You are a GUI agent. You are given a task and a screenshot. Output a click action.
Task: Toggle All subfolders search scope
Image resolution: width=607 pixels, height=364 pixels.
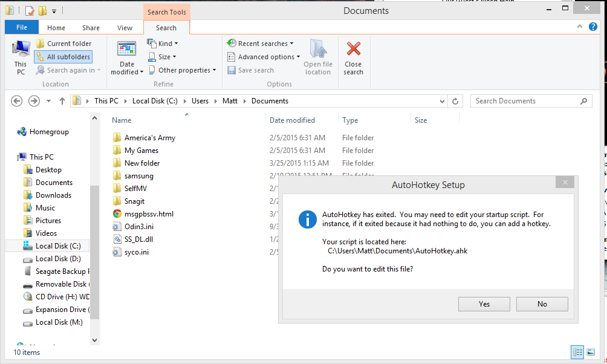point(63,57)
